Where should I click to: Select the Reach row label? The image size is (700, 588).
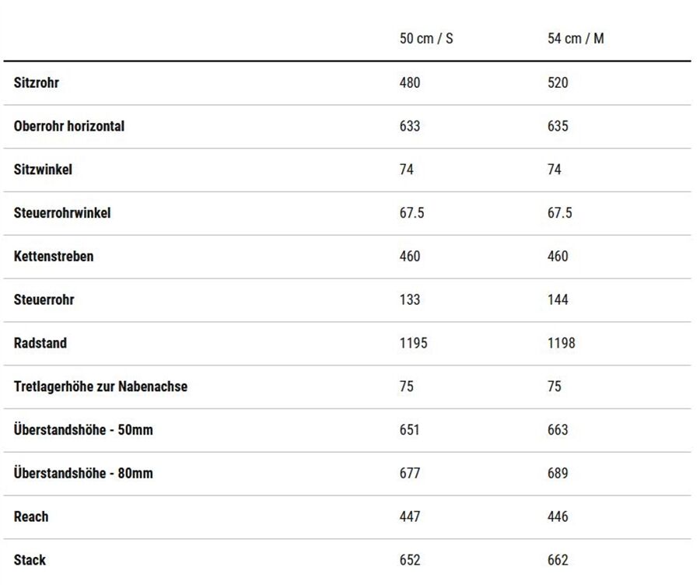[31, 516]
